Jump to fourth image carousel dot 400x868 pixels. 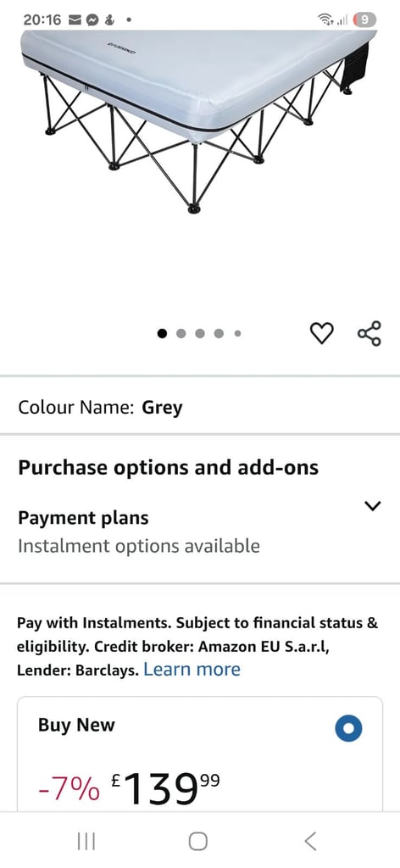point(219,333)
